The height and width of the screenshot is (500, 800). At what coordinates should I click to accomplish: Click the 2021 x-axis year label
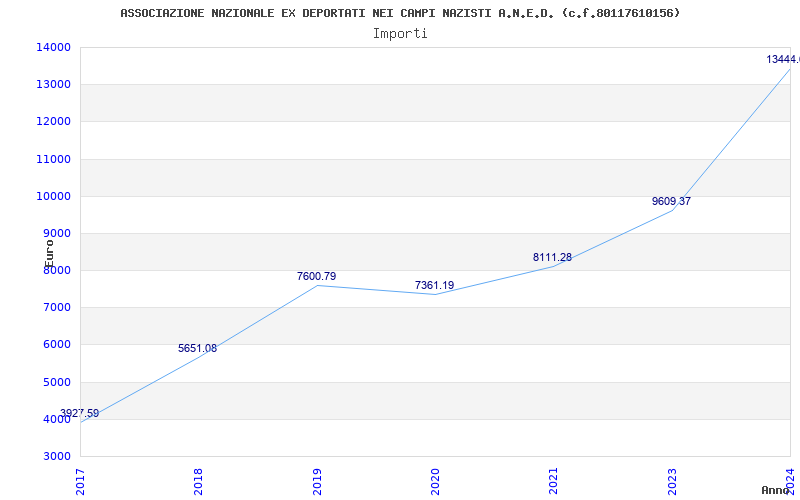click(553, 480)
